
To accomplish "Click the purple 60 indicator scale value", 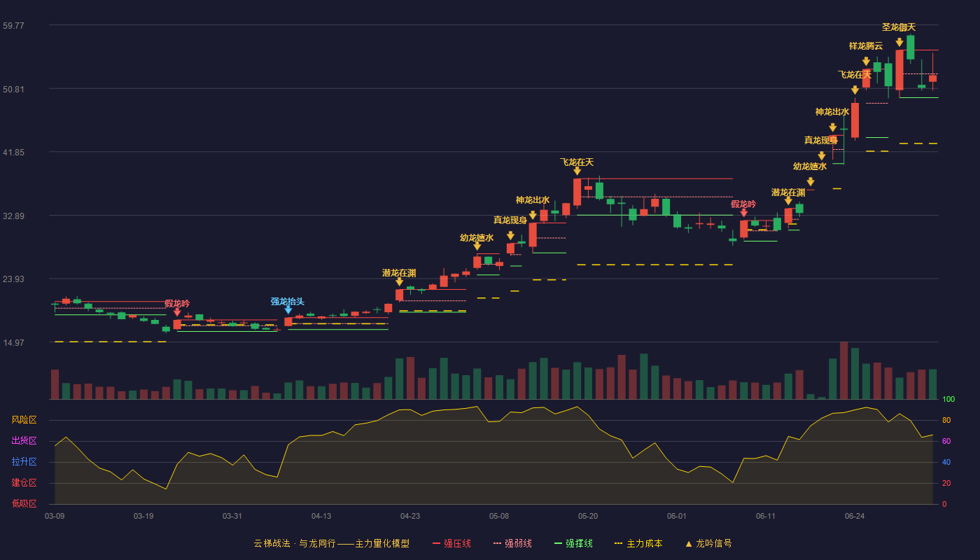I will pos(946,441).
